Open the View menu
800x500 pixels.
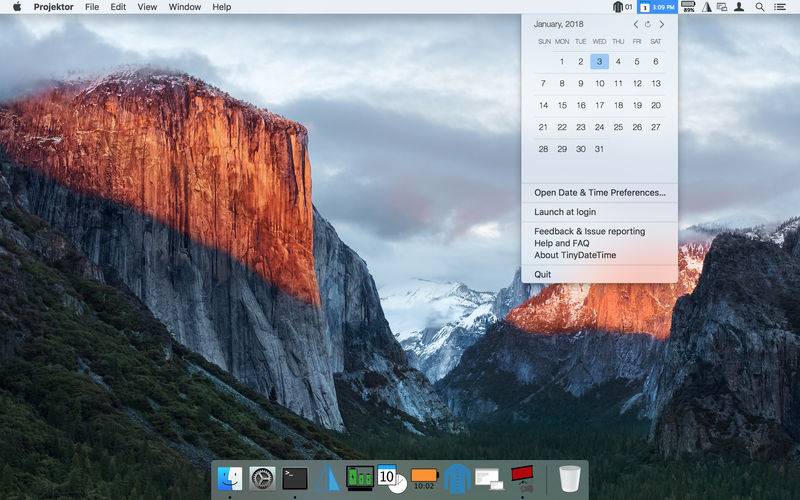pyautogui.click(x=147, y=7)
